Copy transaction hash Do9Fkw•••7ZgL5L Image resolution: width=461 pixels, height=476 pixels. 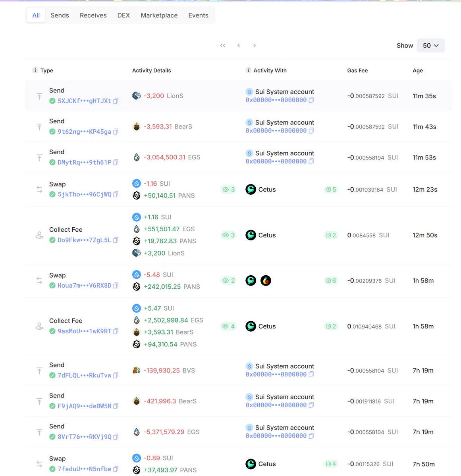(x=116, y=240)
